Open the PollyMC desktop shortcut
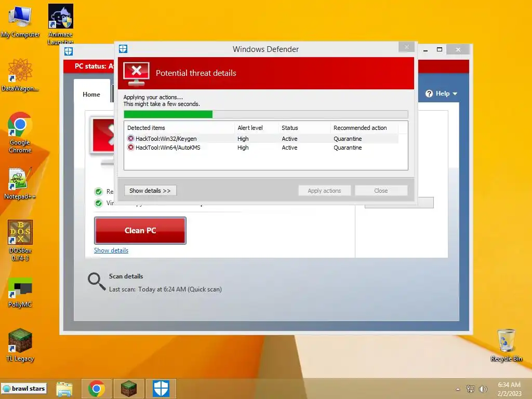The width and height of the screenshot is (532, 399). (20, 292)
